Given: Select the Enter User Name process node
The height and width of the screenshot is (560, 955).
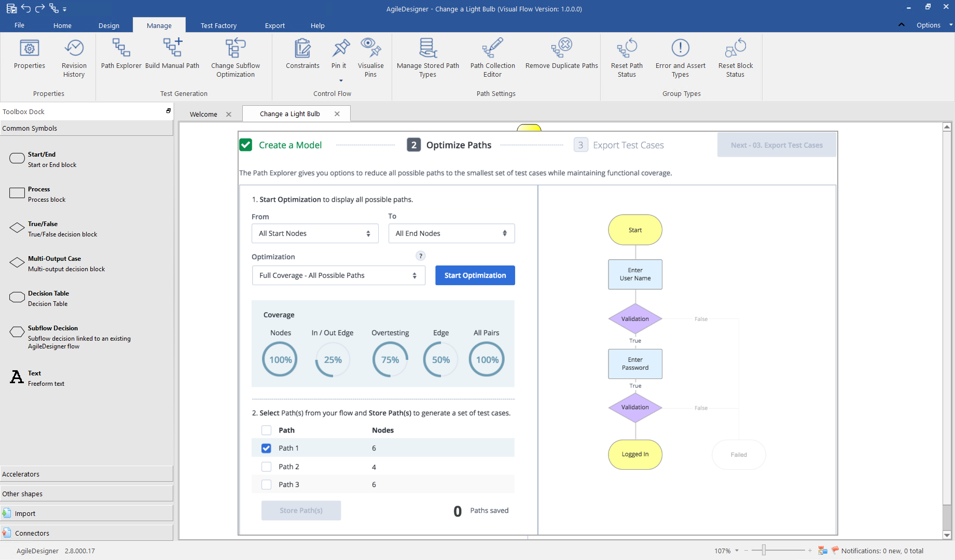Looking at the screenshot, I should pos(635,274).
